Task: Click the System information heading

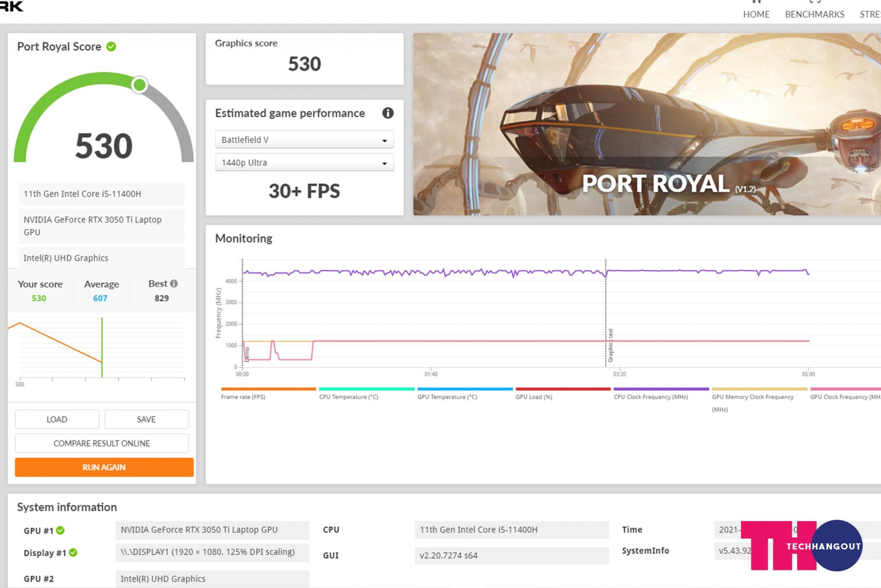Action: click(x=67, y=507)
